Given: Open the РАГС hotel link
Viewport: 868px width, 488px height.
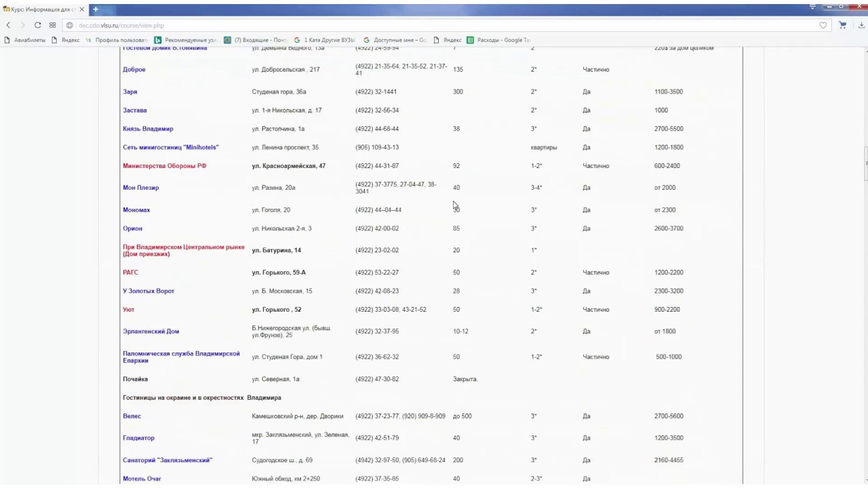Looking at the screenshot, I should coord(130,272).
